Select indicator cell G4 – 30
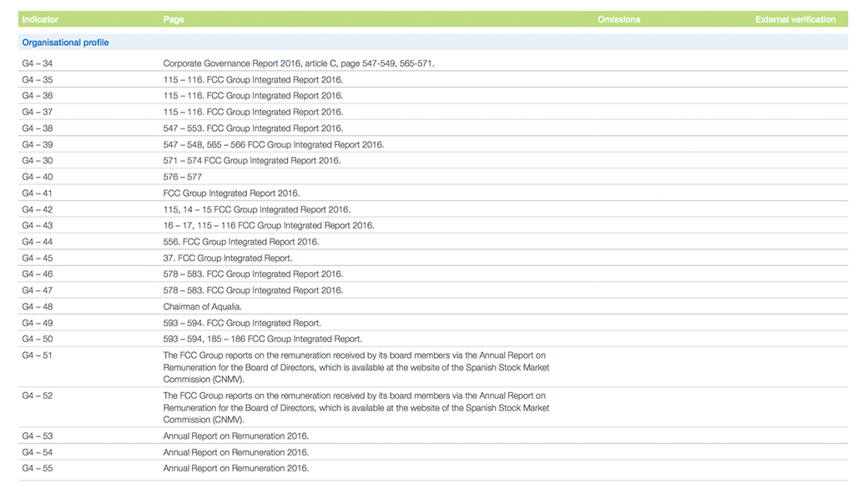This screenshot has width=868, height=503. [x=37, y=160]
